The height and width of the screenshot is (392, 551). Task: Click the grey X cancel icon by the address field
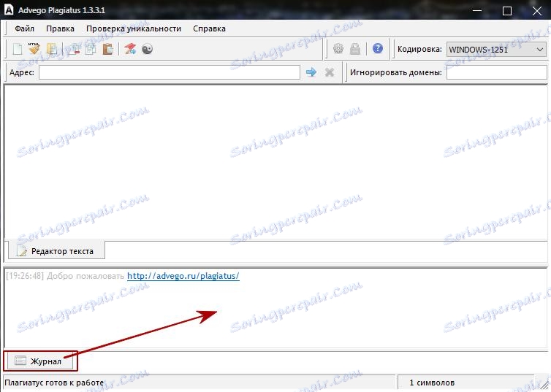point(330,72)
